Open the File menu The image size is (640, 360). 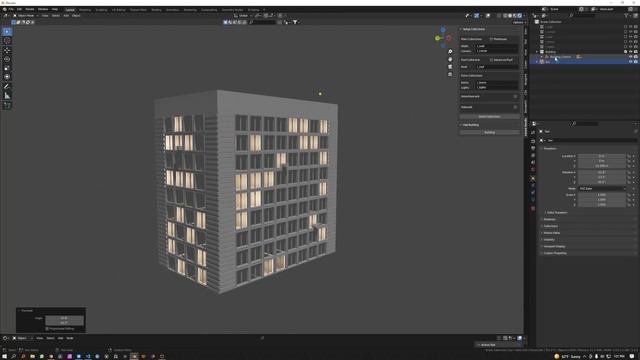click(11, 9)
